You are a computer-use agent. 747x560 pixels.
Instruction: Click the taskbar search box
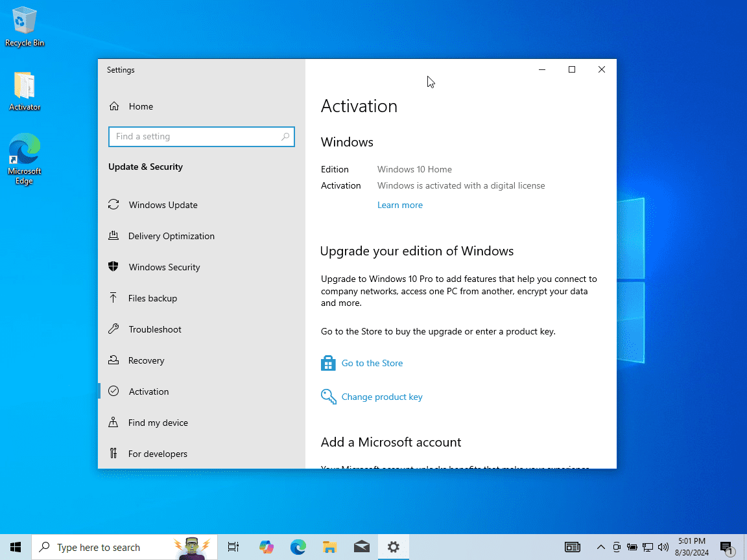pyautogui.click(x=124, y=547)
